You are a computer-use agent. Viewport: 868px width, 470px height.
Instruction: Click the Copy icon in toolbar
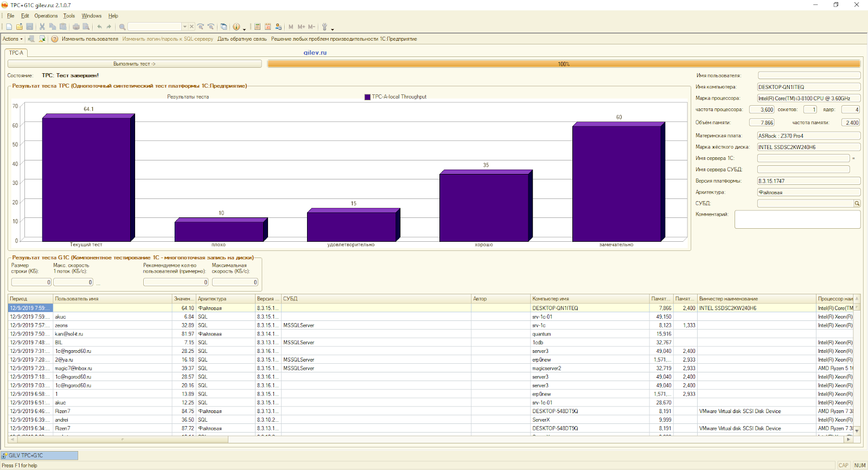(53, 27)
